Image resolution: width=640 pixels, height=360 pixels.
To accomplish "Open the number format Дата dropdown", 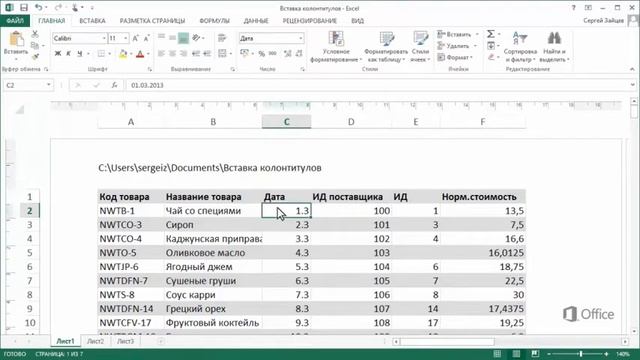I will point(301,38).
